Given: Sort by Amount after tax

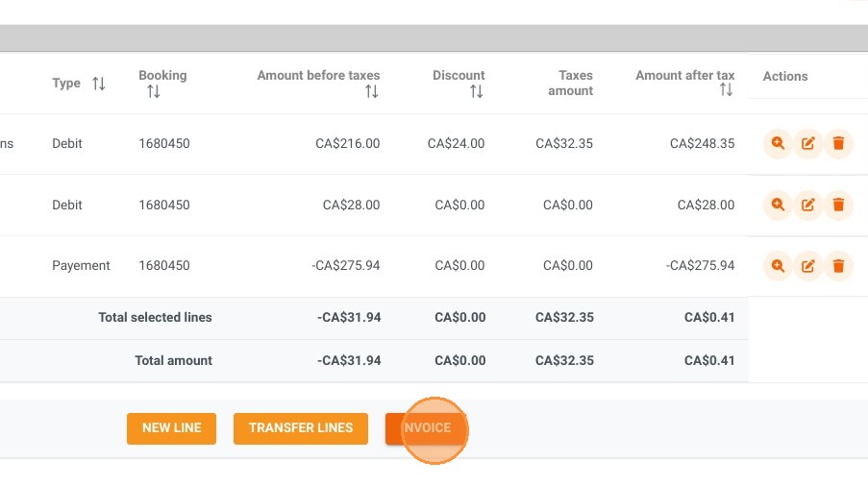Looking at the screenshot, I should (x=727, y=89).
